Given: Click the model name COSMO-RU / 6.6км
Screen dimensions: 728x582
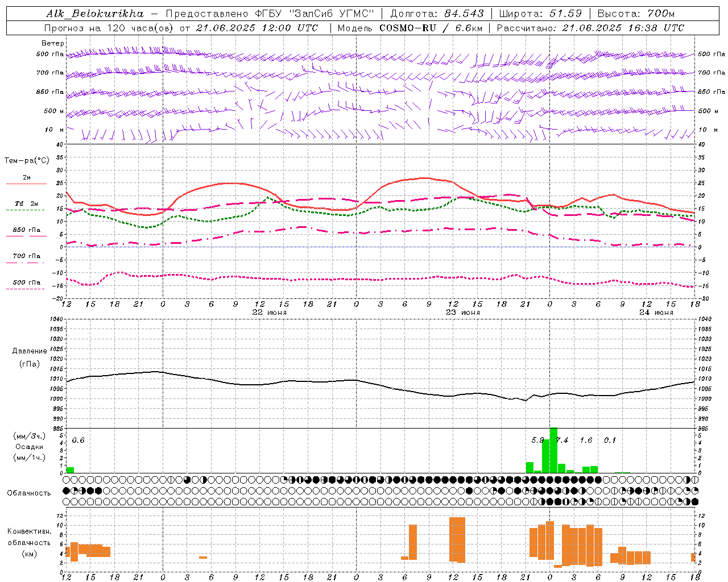Looking at the screenshot, I should click(x=431, y=28).
